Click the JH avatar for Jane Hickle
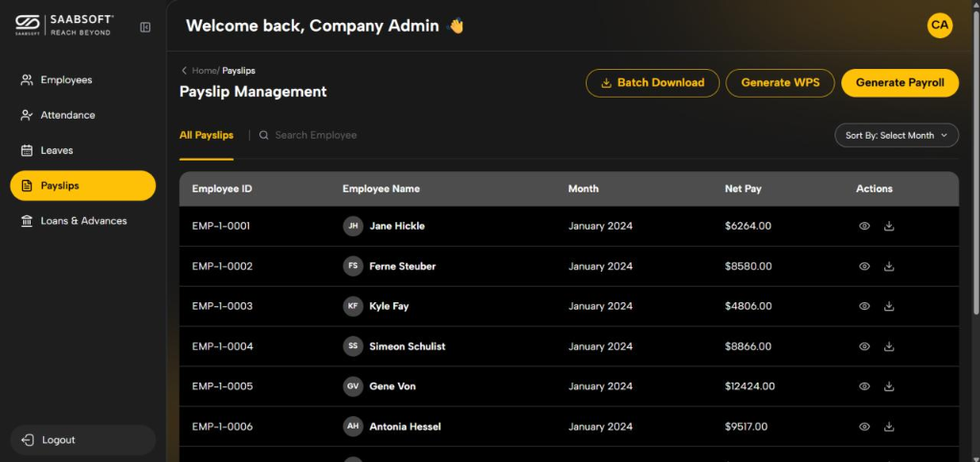This screenshot has height=462, width=980. (x=353, y=226)
